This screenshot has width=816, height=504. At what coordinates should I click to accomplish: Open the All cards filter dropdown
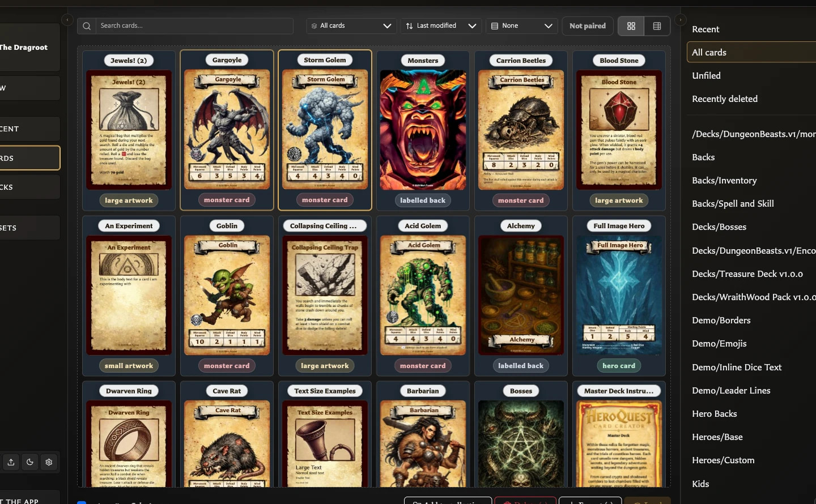[351, 26]
